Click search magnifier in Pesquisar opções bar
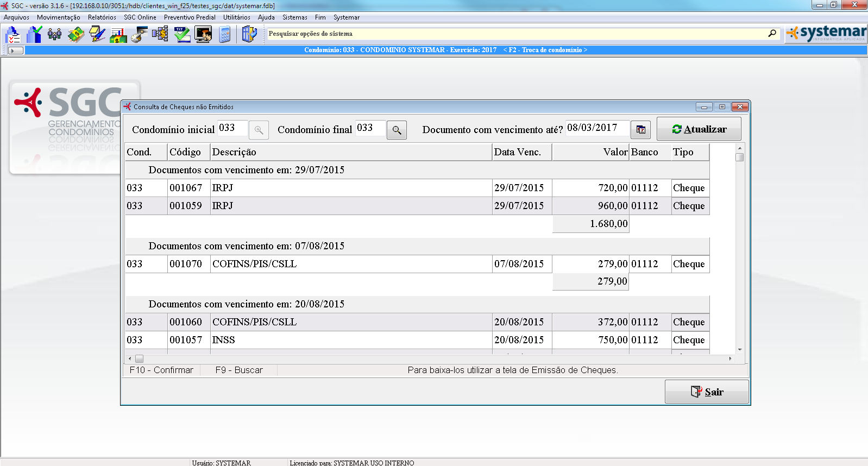The width and height of the screenshot is (868, 466). 772,34
